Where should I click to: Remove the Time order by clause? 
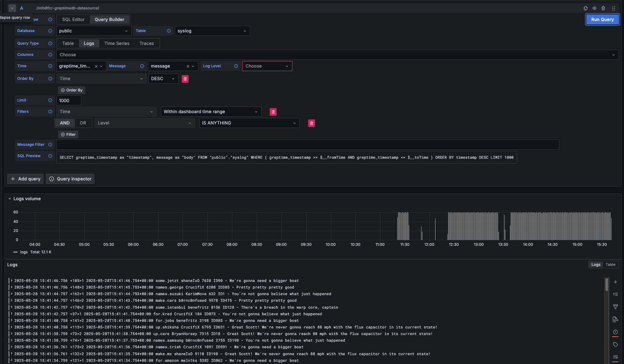[185, 79]
